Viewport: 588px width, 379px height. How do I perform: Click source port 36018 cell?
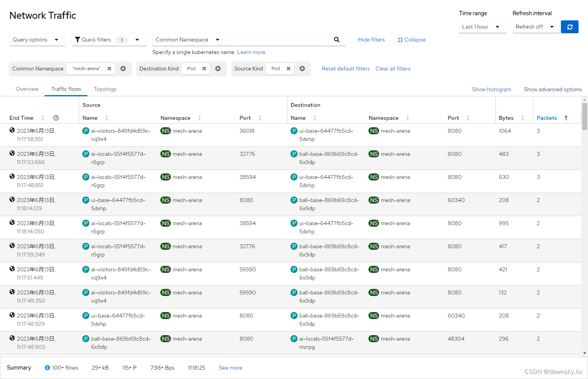[247, 131]
